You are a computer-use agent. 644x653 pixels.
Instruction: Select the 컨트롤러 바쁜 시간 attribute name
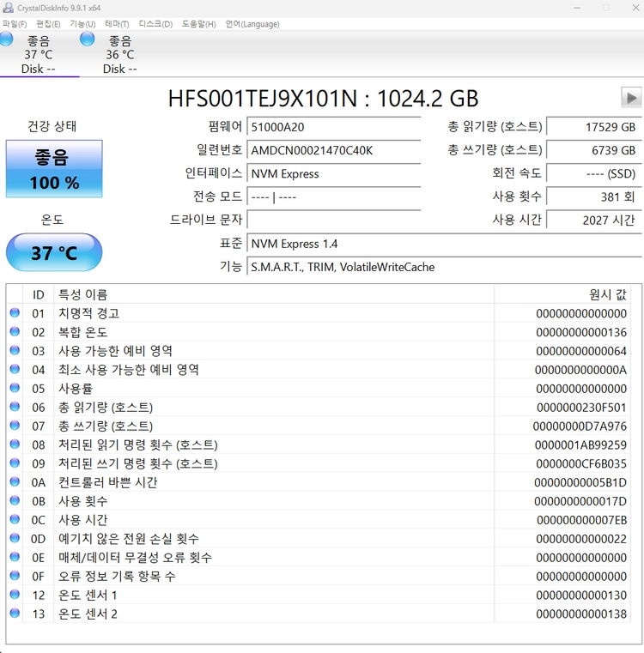click(107, 482)
